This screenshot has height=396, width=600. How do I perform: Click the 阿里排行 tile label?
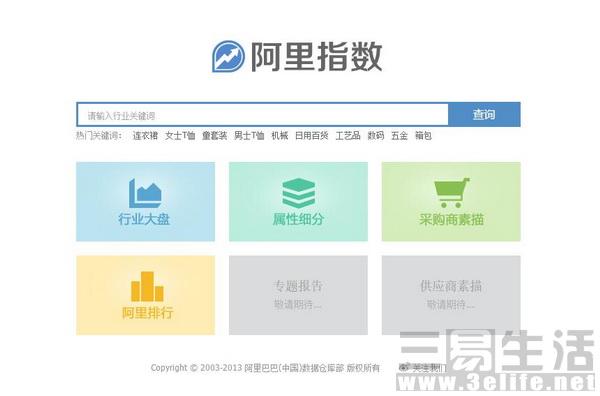pyautogui.click(x=148, y=313)
